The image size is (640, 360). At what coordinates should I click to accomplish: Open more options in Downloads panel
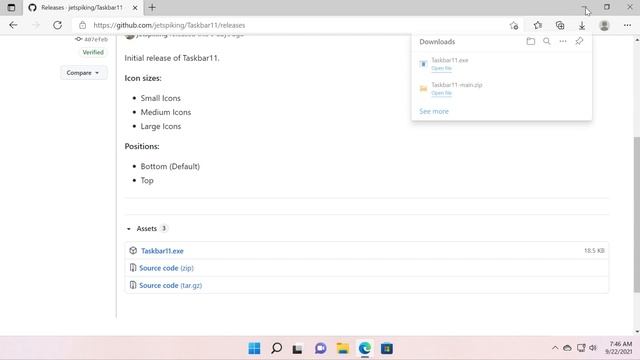[x=563, y=41]
